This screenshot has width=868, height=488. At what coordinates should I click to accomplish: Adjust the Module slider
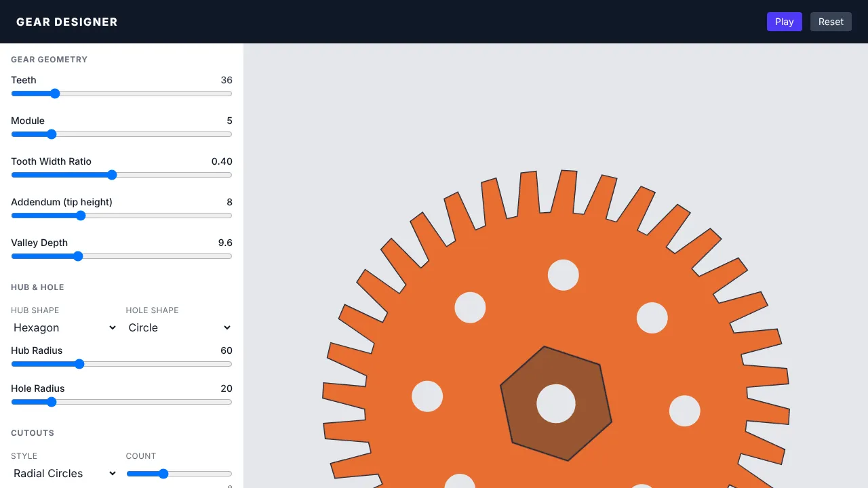pyautogui.click(x=121, y=134)
